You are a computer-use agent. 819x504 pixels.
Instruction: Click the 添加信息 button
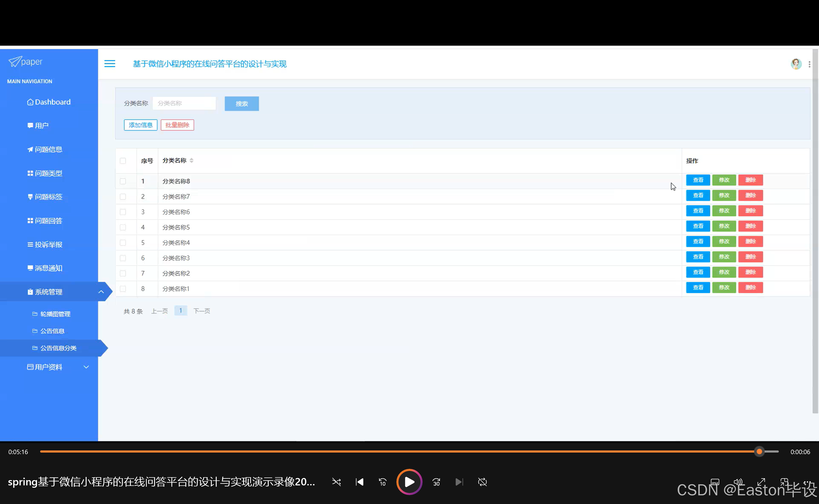click(140, 125)
